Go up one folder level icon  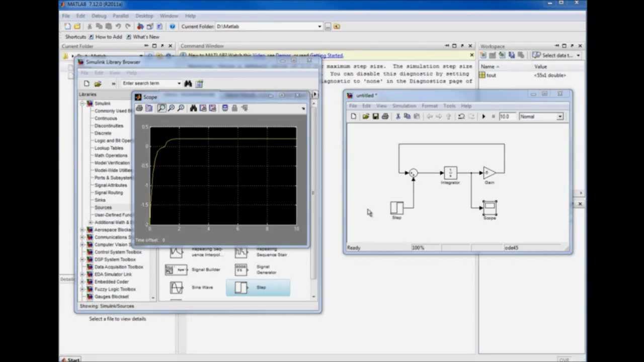[337, 27]
